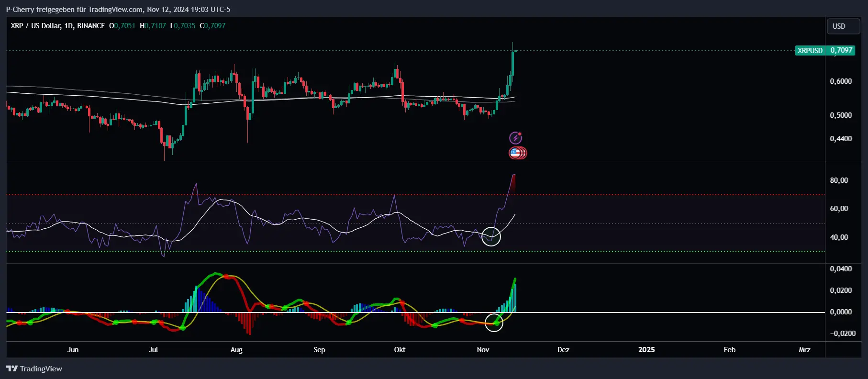Click the MACD 0,0200 axis label

tap(841, 290)
